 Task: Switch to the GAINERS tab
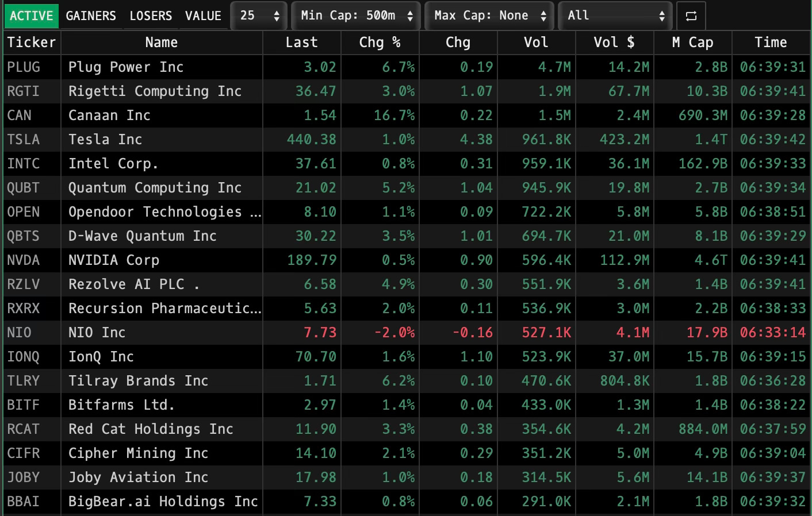coord(91,16)
